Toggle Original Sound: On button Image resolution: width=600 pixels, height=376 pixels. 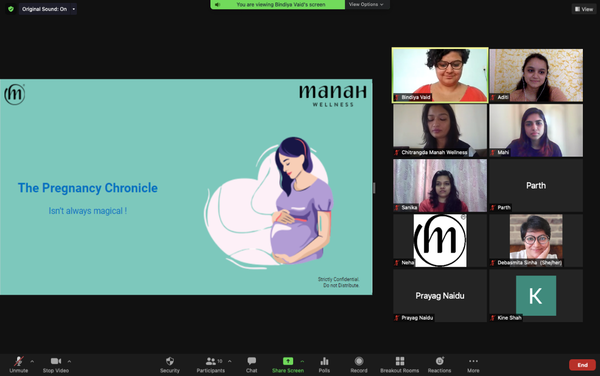[44, 9]
